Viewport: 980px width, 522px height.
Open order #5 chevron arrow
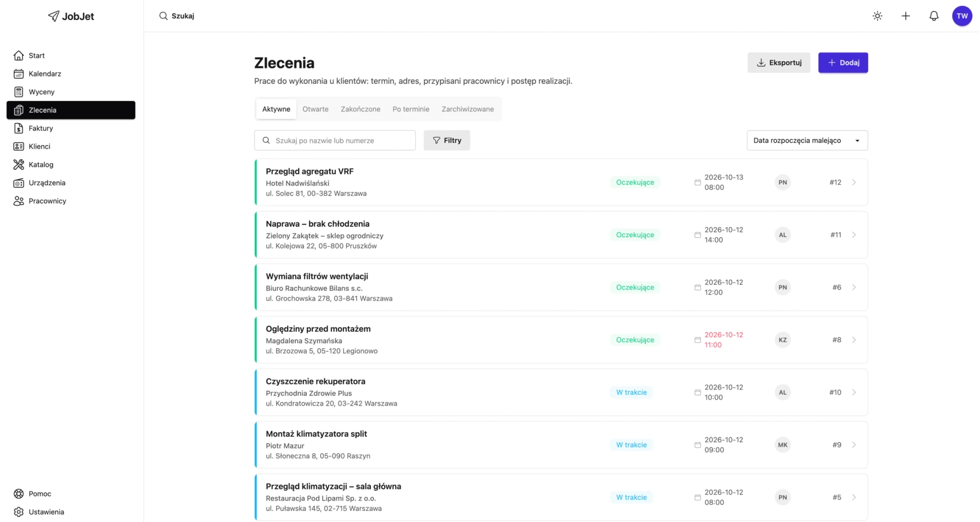[854, 498]
